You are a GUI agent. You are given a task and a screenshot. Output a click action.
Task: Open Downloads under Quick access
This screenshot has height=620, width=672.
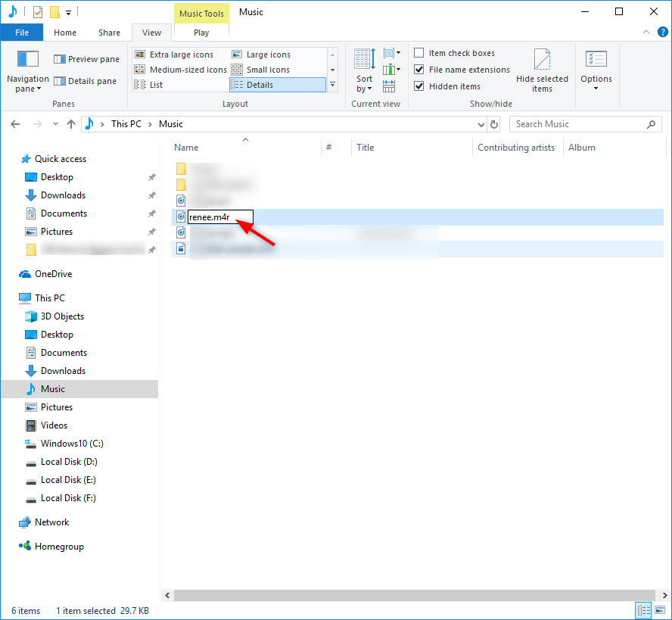pyautogui.click(x=63, y=195)
